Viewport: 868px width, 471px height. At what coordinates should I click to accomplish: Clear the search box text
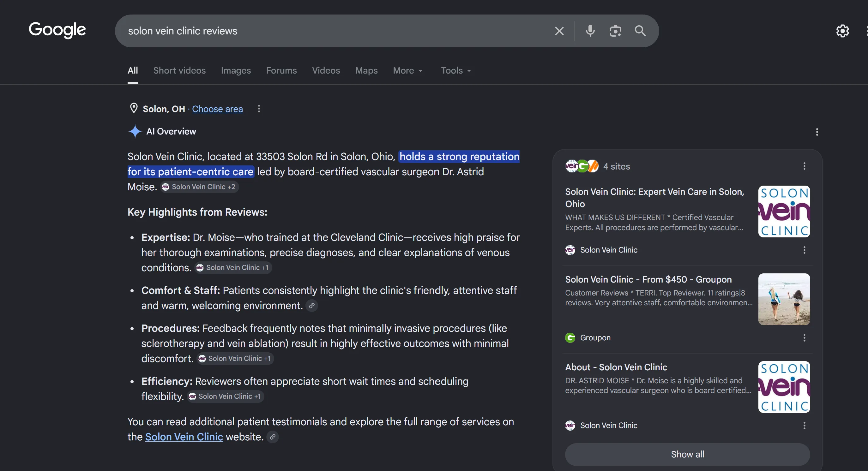[559, 31]
